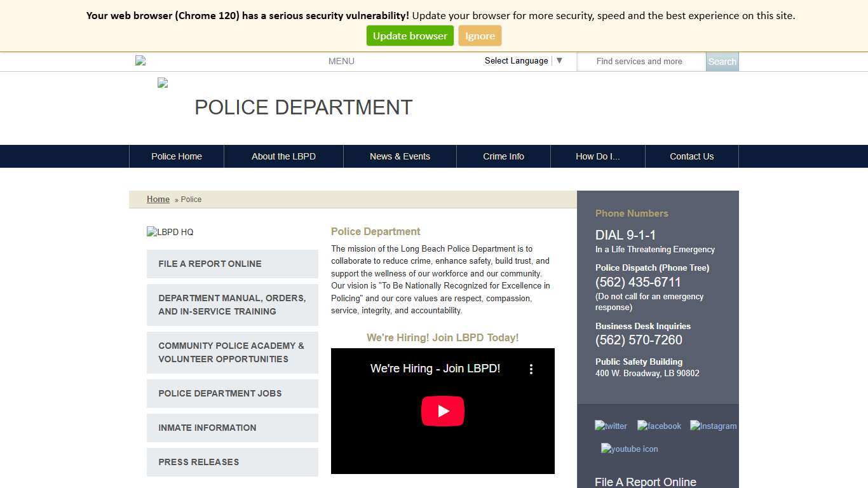Expand the Select Language dropdown
Image resolution: width=868 pixels, height=488 pixels.
click(x=522, y=60)
